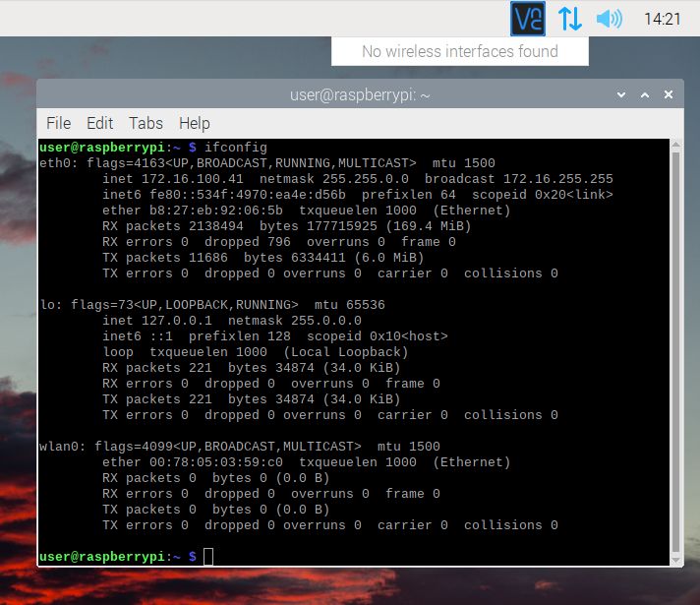Click the terminal vertical scrollbar thumb

675,352
